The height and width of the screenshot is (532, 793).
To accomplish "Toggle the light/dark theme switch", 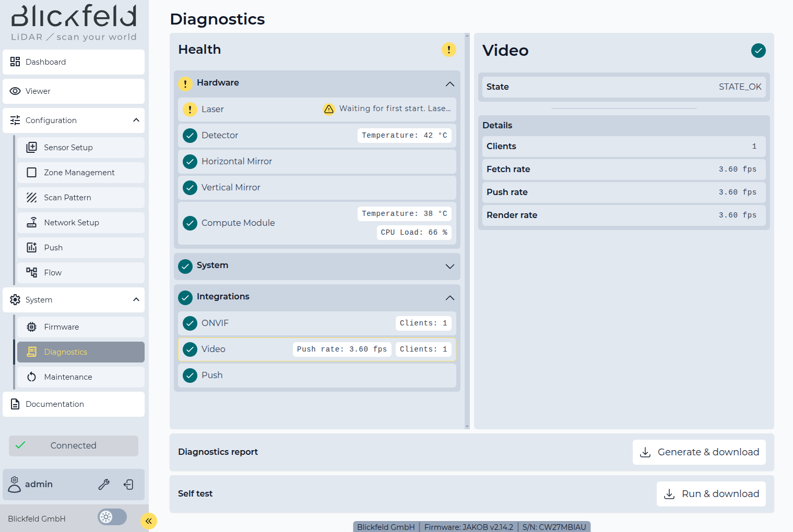I will (112, 517).
